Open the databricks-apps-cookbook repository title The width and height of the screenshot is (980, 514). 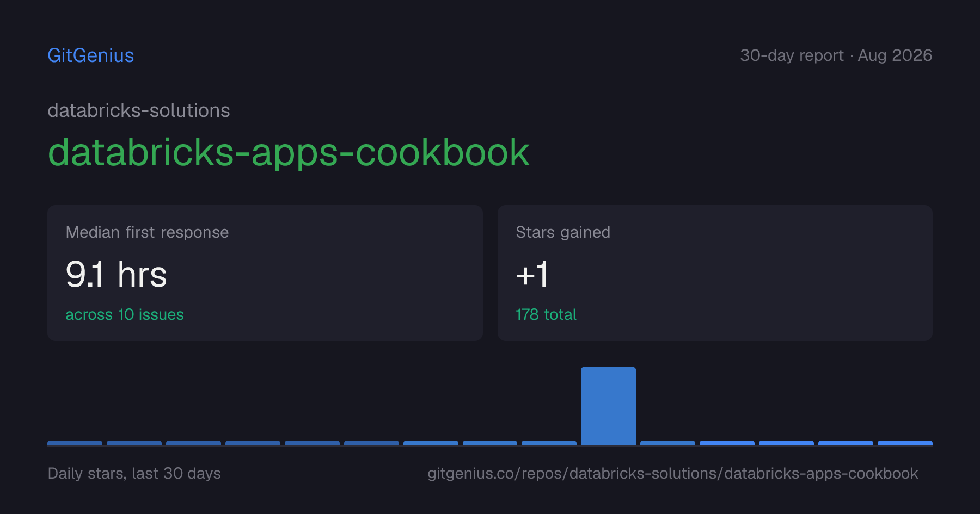289,152
